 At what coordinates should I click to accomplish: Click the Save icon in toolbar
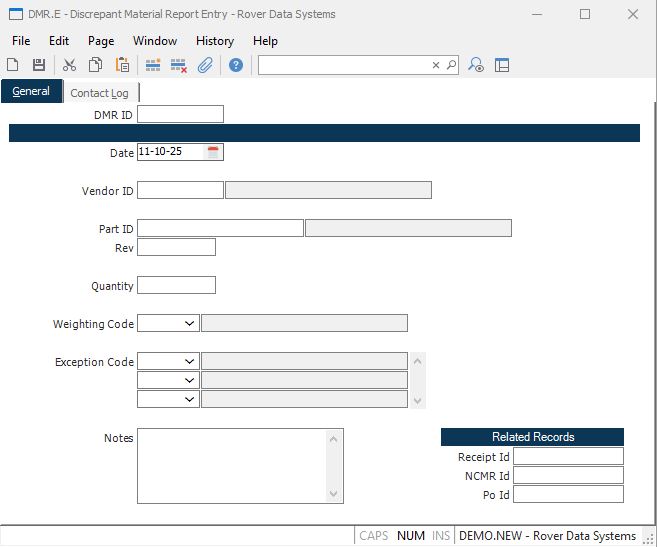coord(39,65)
